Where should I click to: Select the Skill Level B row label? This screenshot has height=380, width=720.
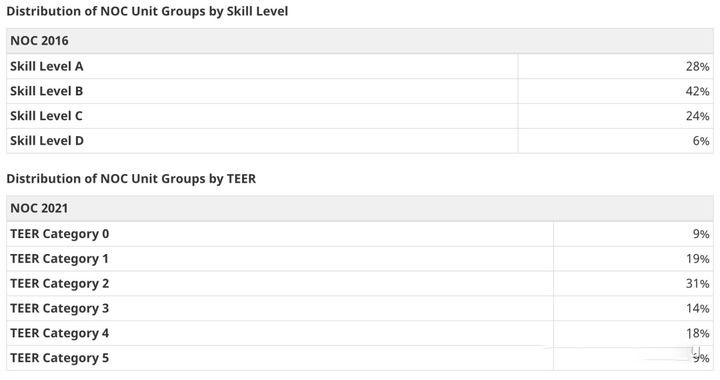tap(47, 91)
